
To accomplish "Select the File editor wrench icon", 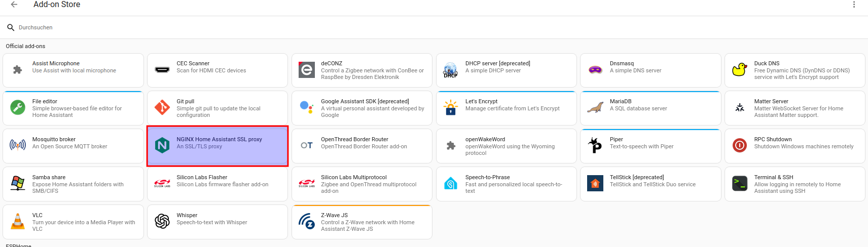I will (x=18, y=108).
